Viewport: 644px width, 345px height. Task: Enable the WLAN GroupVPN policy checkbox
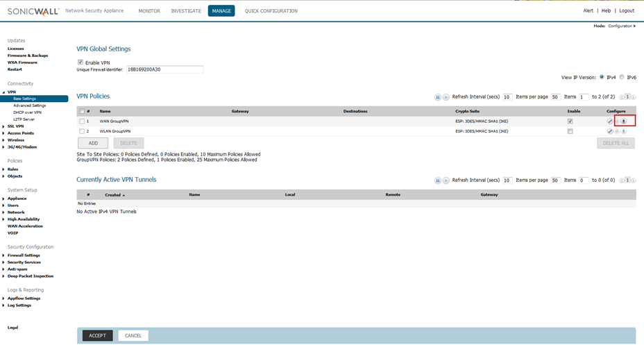[x=570, y=131]
